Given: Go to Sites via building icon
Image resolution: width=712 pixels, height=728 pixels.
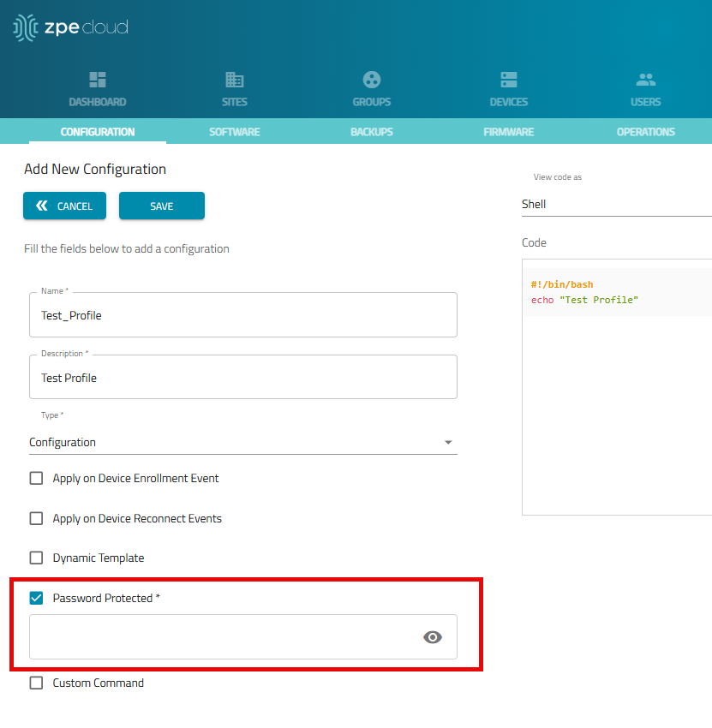Looking at the screenshot, I should [x=234, y=81].
